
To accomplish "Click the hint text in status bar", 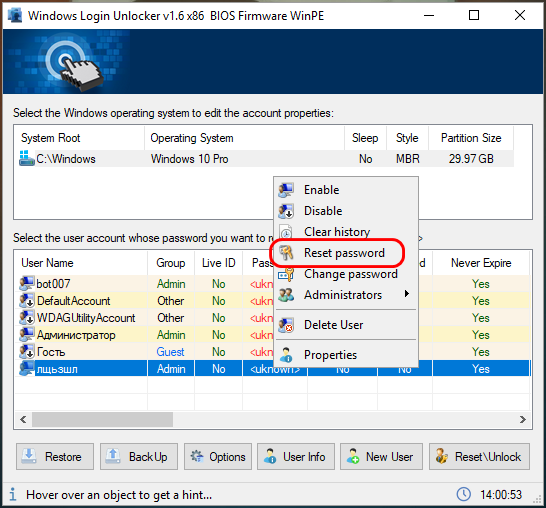I will pyautogui.click(x=119, y=494).
